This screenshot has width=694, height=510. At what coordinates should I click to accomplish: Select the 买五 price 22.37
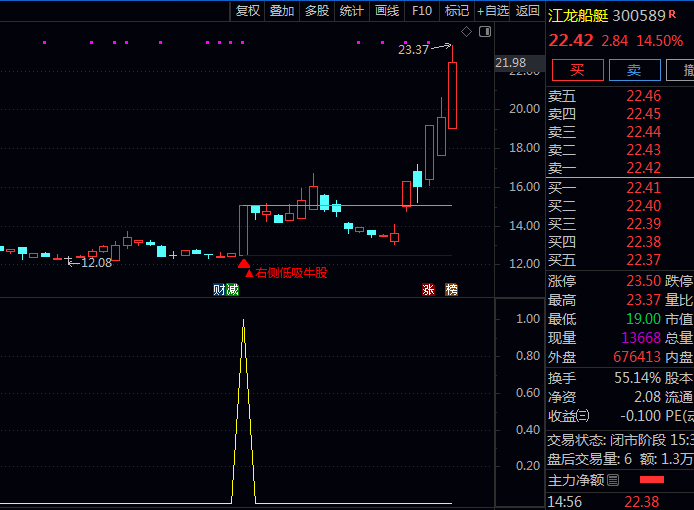click(644, 260)
